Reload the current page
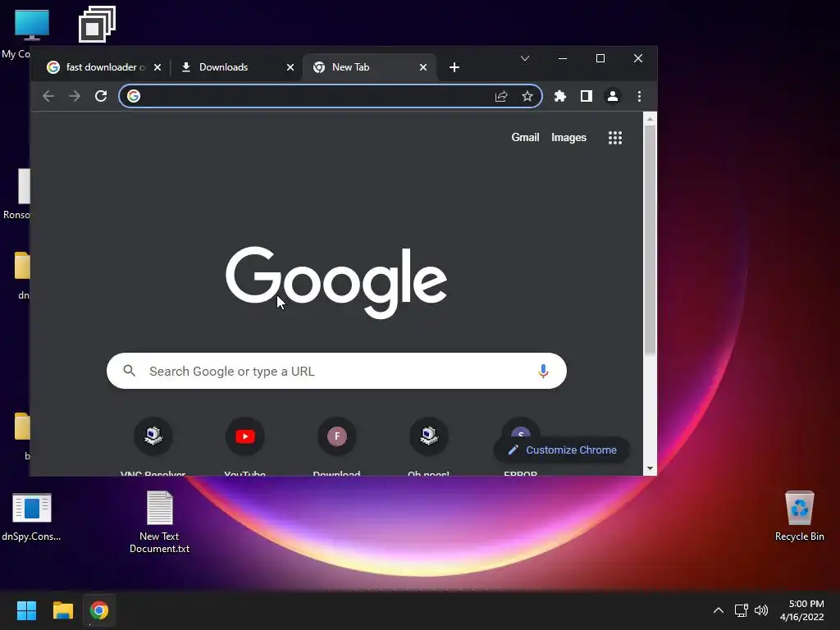Viewport: 840px width, 630px height. tap(101, 96)
